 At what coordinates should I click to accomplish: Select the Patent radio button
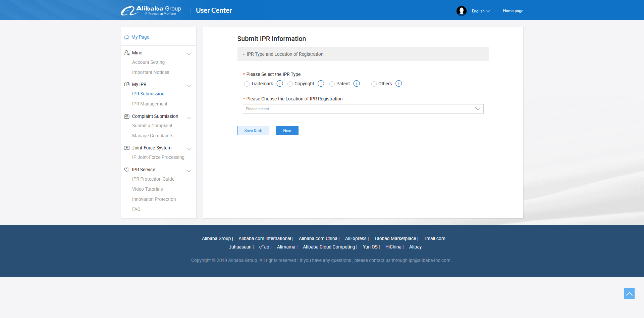[332, 84]
